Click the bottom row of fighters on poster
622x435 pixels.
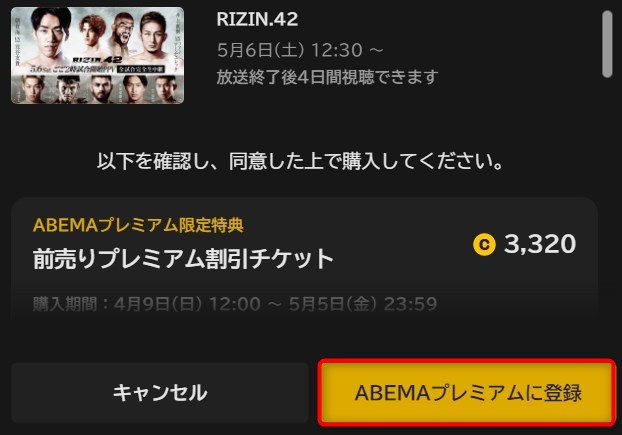click(x=98, y=88)
